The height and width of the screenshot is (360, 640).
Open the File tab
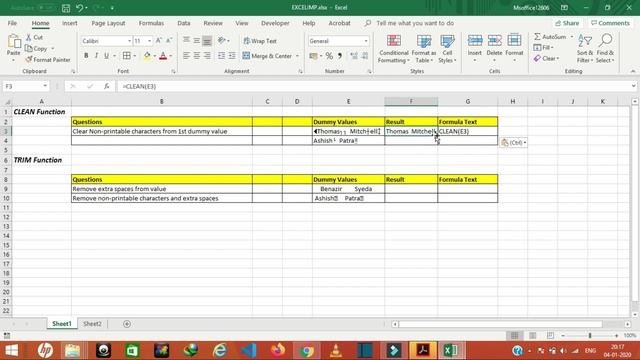click(x=12, y=23)
